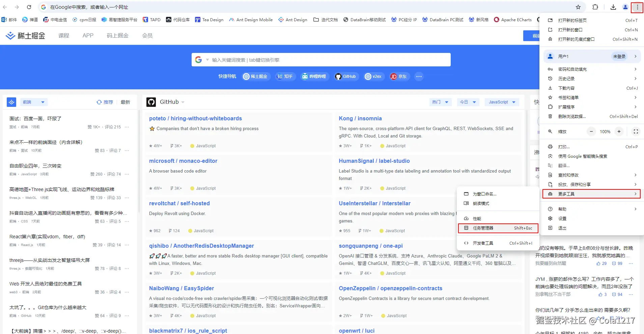Click the bookmark star icon in address bar
This screenshot has width=644, height=334.
point(578,7)
